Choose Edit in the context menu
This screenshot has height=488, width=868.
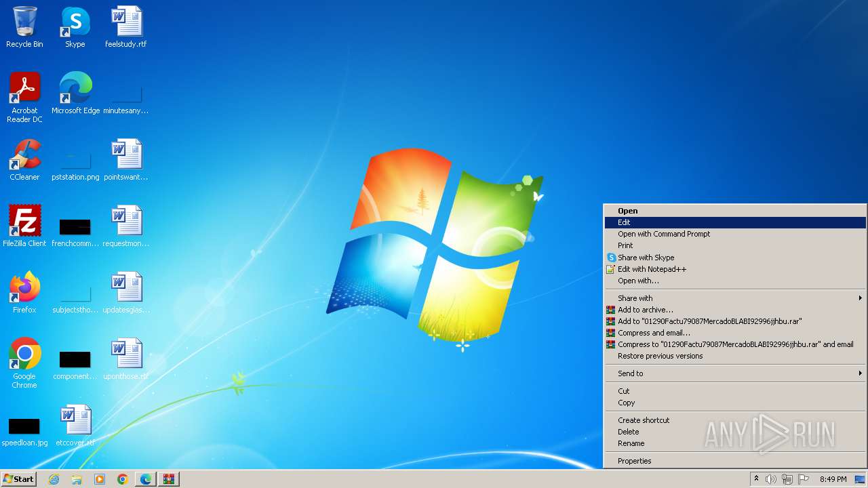click(735, 222)
